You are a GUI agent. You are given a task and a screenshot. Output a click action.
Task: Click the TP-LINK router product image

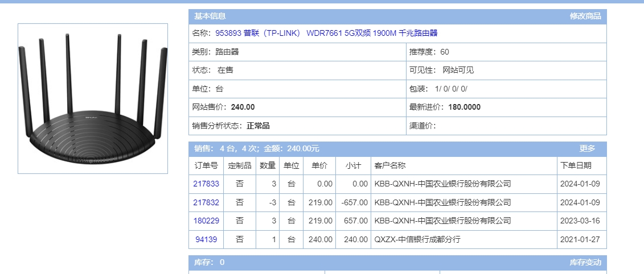click(x=93, y=98)
